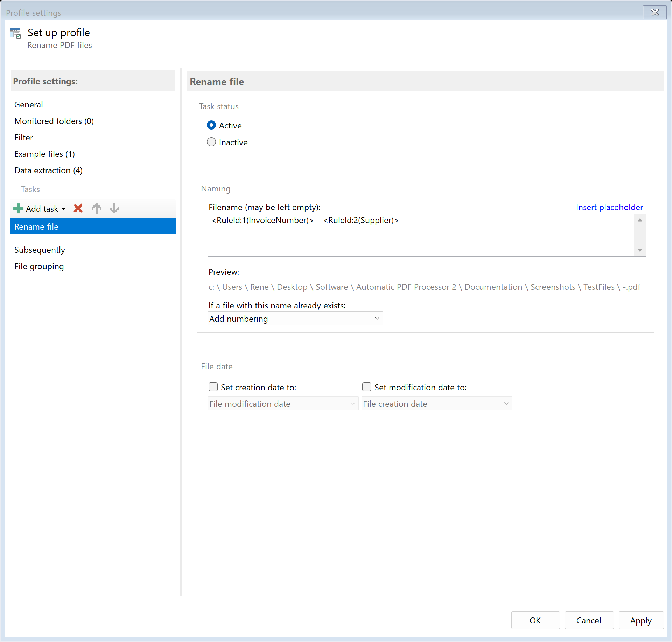Screen dimensions: 672x642
Task: Click the Insert placeholder link
Action: click(x=609, y=207)
